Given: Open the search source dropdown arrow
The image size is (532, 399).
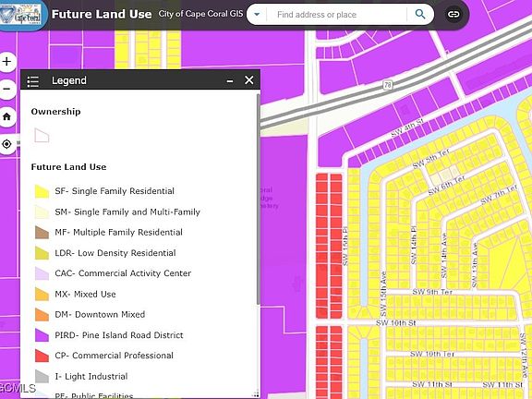Looking at the screenshot, I should click(x=257, y=14).
